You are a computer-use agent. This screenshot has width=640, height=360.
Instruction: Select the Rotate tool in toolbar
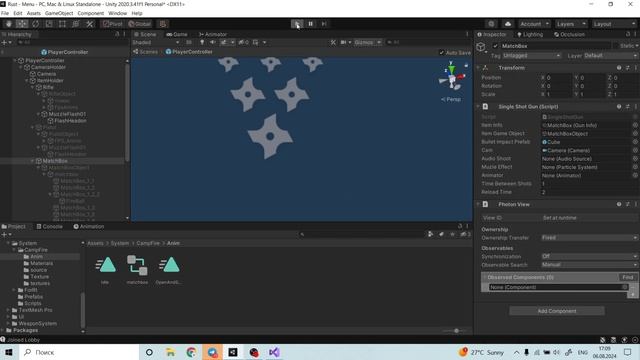(36, 24)
